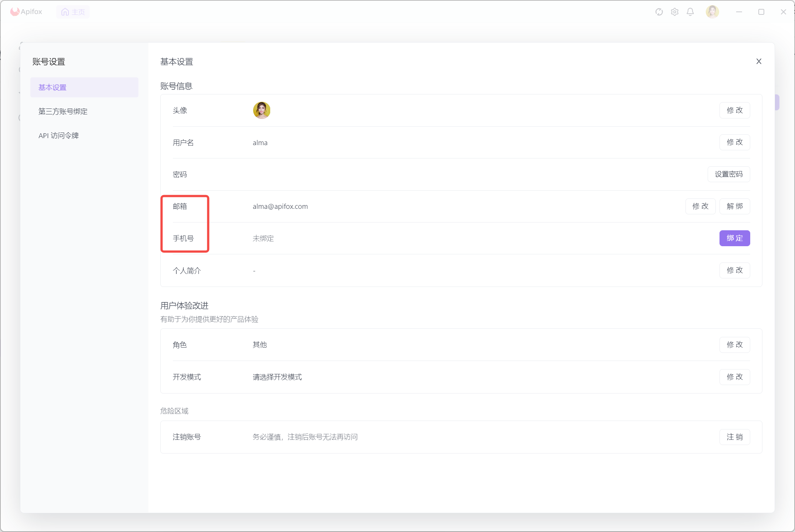Viewport: 795px width, 532px height.
Task: Click the profile avatar picture in the Avatar row
Action: [262, 110]
